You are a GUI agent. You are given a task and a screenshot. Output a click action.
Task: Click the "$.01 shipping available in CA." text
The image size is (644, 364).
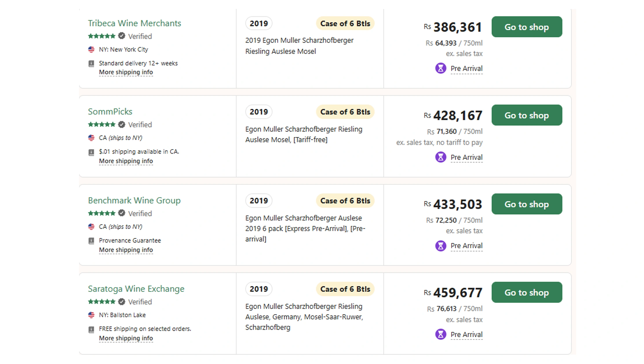(139, 152)
